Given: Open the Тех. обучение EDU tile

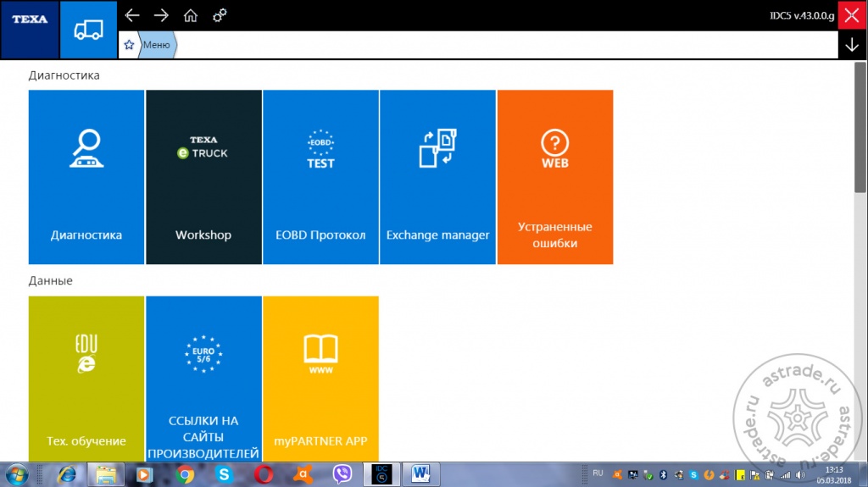Looking at the screenshot, I should (x=86, y=379).
